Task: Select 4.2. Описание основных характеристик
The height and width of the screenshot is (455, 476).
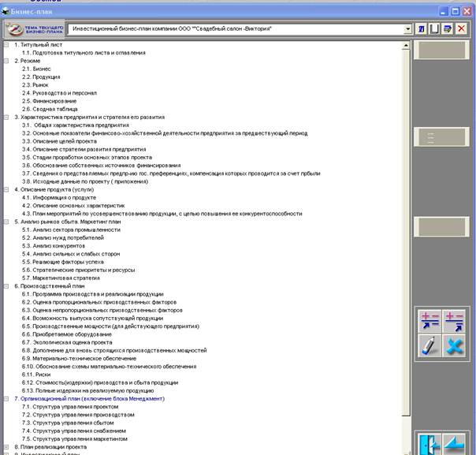Action: coord(73,206)
